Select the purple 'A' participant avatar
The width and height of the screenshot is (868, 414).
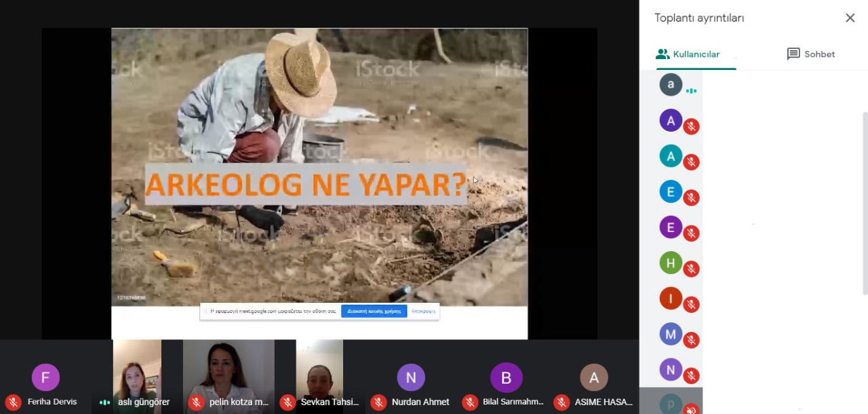click(x=671, y=121)
